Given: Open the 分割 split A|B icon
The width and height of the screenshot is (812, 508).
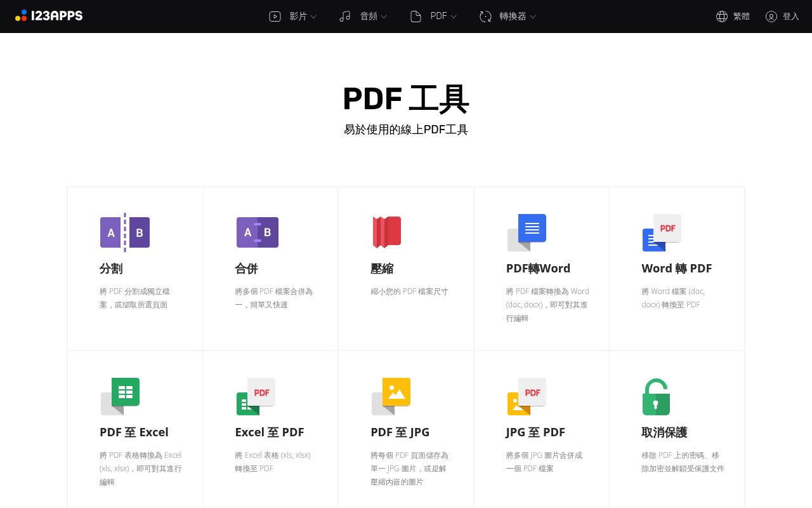Looking at the screenshot, I should 125,232.
